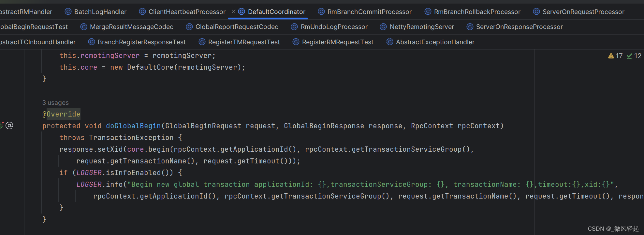Click the TransactionException type in throws clause
This screenshot has height=235, width=644.
131,138
